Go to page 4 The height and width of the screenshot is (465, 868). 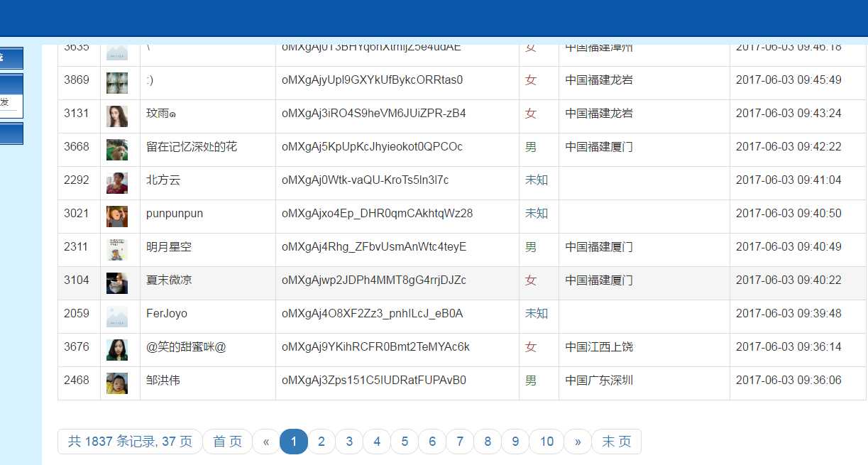click(x=377, y=442)
